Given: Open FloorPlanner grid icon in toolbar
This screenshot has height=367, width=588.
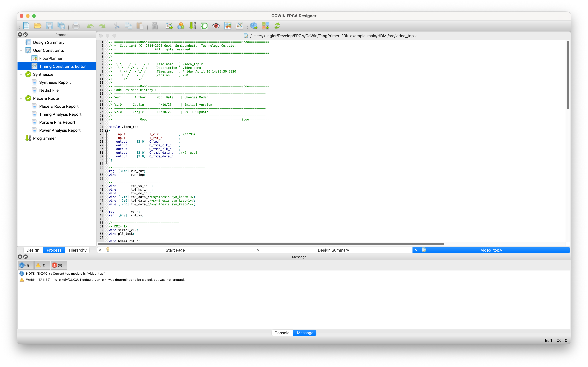Looking at the screenshot, I should (228, 26).
